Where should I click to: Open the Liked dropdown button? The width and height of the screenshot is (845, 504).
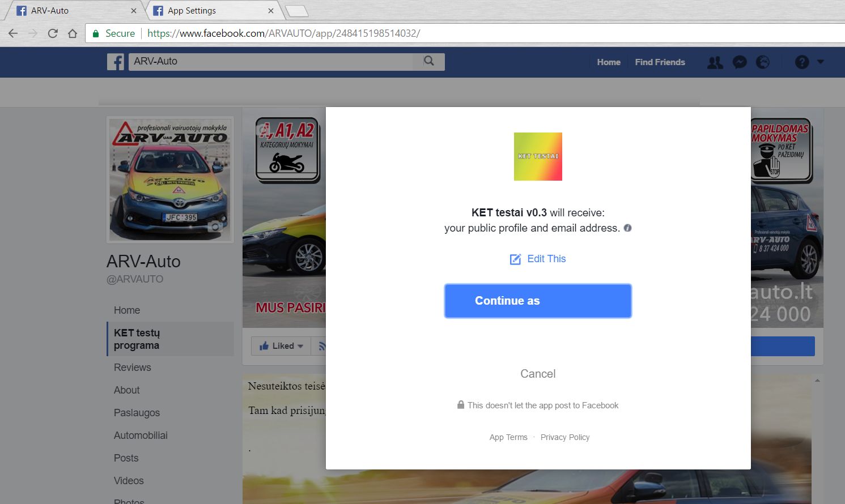[281, 346]
